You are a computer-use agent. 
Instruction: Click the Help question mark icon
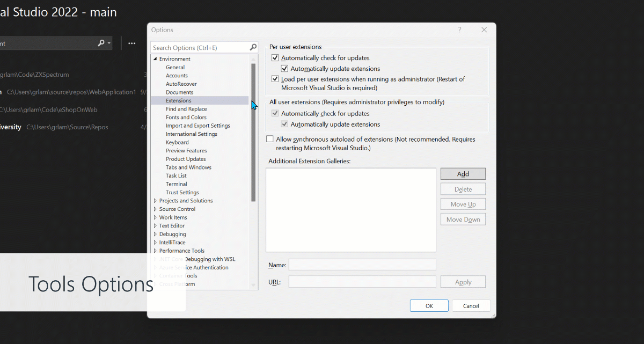click(459, 30)
